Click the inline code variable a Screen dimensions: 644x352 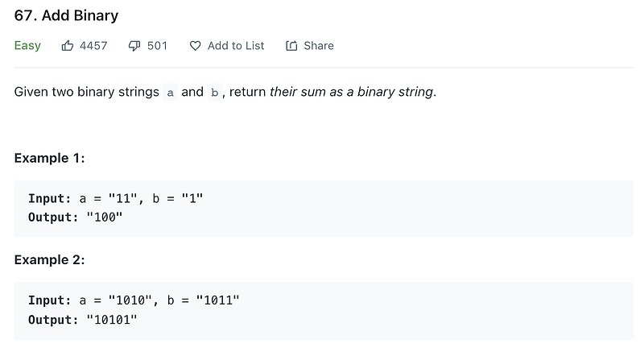[170, 92]
